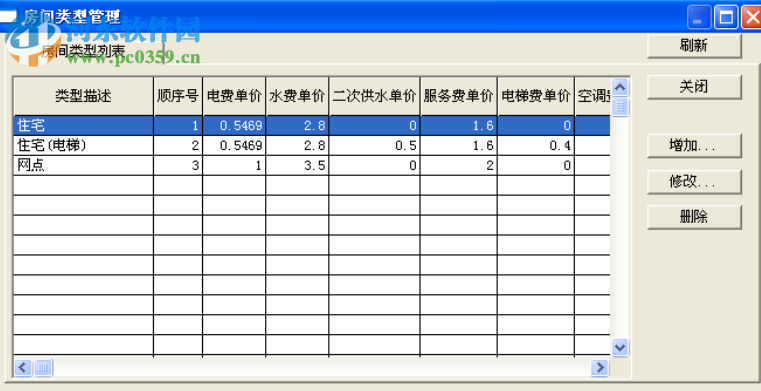The height and width of the screenshot is (391, 761).
Task: Click the 水费单价 column header
Action: click(x=298, y=96)
